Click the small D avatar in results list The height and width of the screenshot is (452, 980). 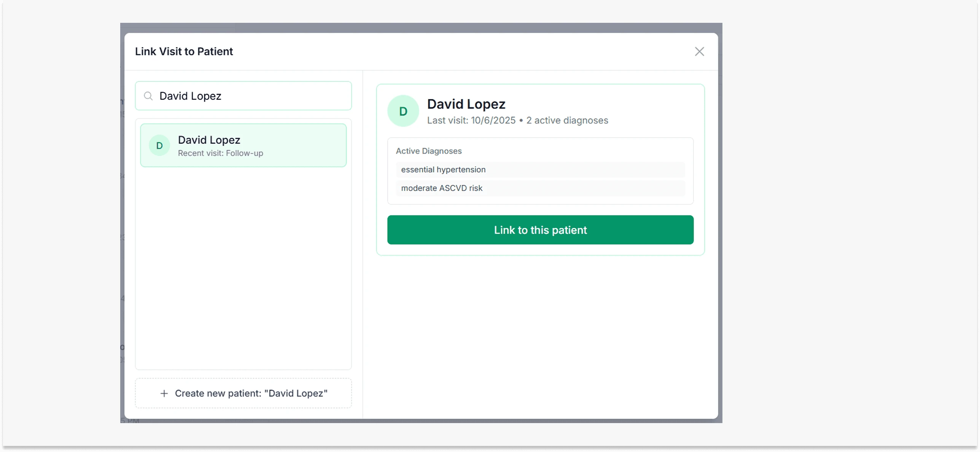coord(159,145)
